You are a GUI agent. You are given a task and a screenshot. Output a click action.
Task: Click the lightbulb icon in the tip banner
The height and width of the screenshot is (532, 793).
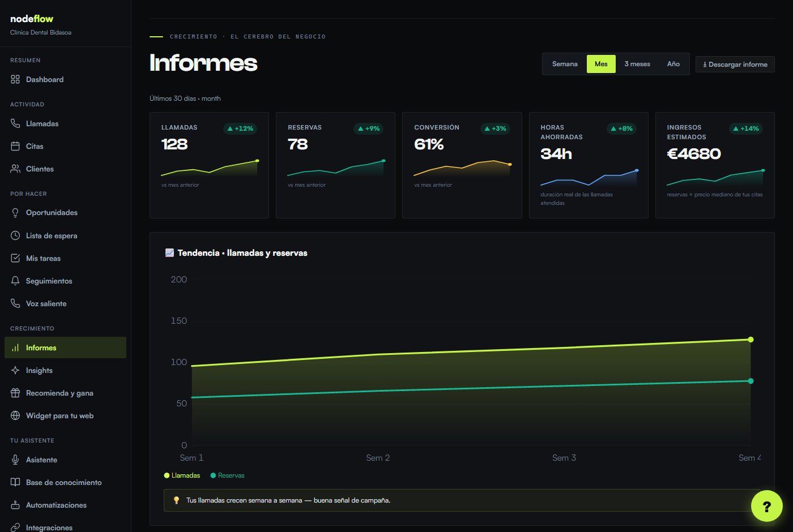pyautogui.click(x=176, y=500)
